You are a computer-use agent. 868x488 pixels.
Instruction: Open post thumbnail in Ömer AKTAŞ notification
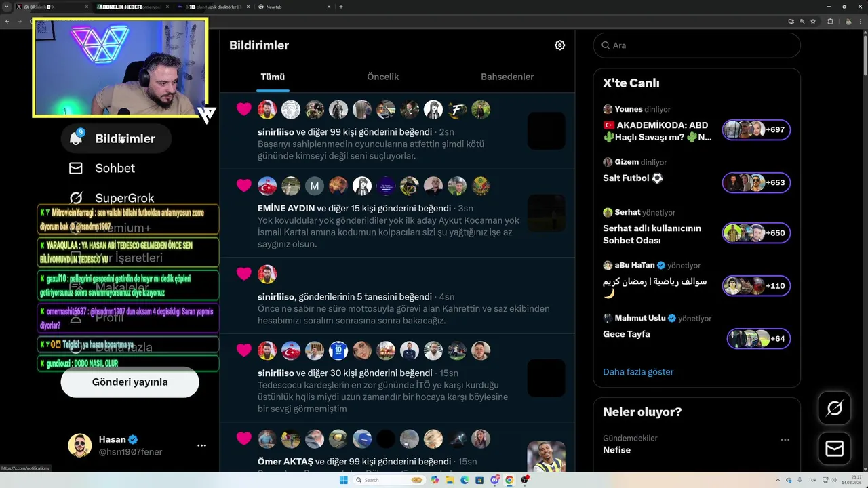coord(546,456)
